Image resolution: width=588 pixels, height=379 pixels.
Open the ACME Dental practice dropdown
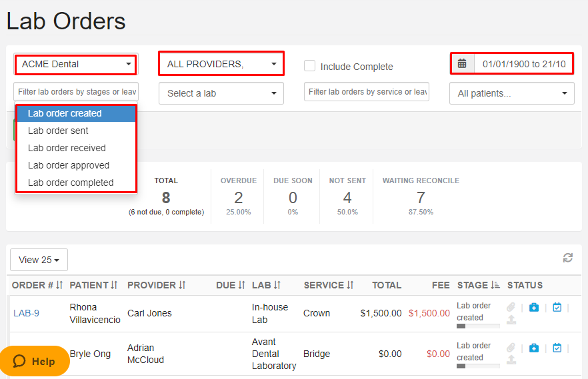[x=76, y=65]
